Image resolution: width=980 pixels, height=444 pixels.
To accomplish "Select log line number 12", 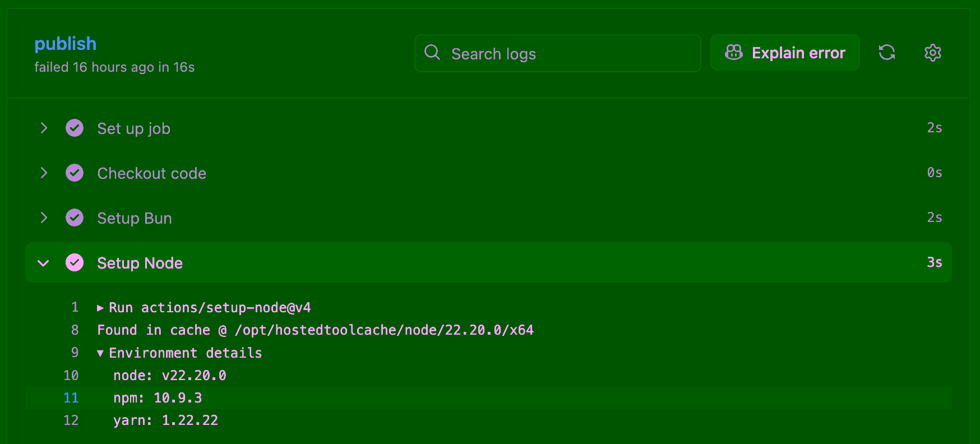I will coord(71,420).
